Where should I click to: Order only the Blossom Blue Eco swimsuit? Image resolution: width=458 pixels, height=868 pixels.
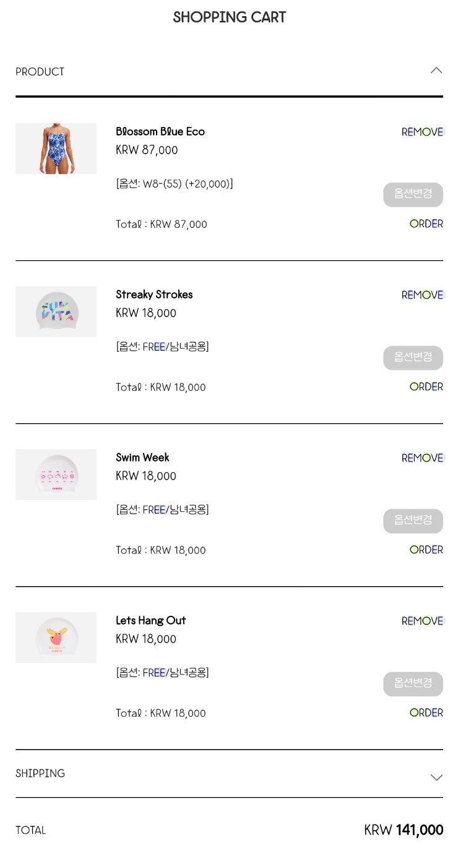click(426, 224)
